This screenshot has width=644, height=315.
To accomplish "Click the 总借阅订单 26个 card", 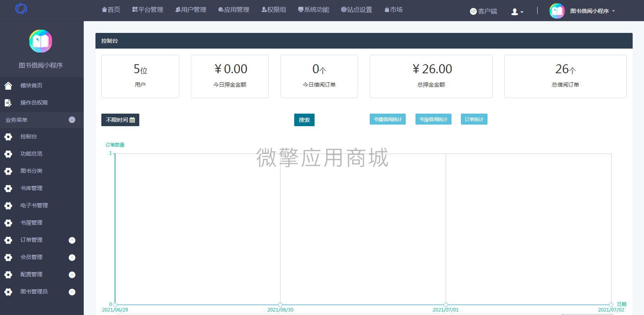I will click(x=565, y=76).
